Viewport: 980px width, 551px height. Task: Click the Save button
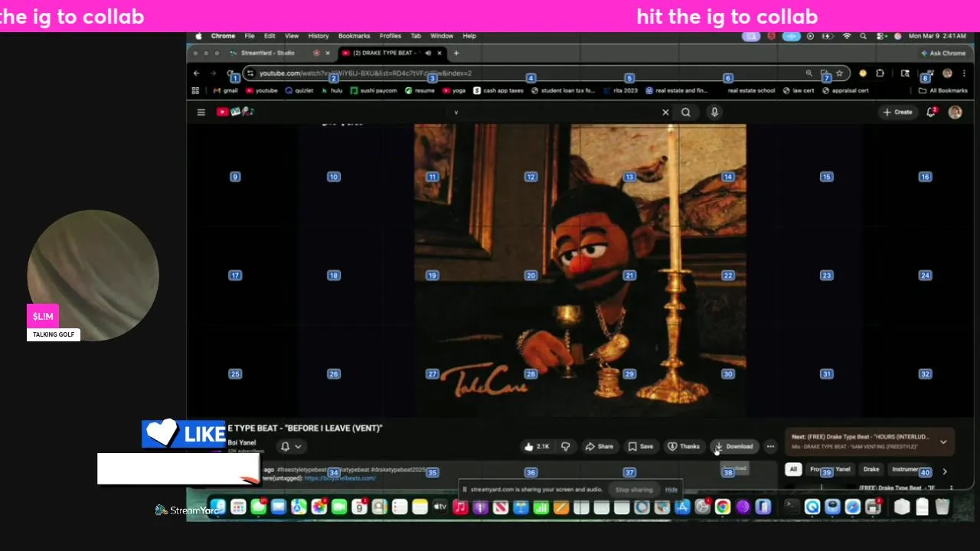pos(641,446)
